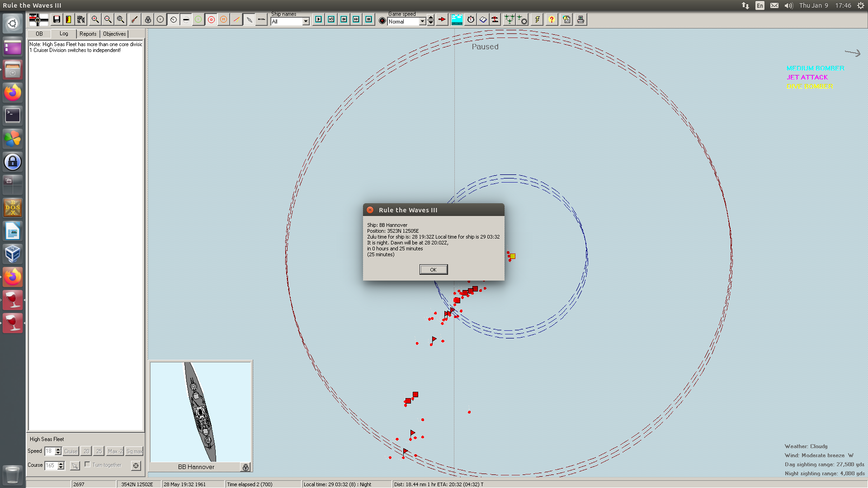Click the fast forward playback button
The width and height of the screenshot is (868, 488).
tap(356, 19)
